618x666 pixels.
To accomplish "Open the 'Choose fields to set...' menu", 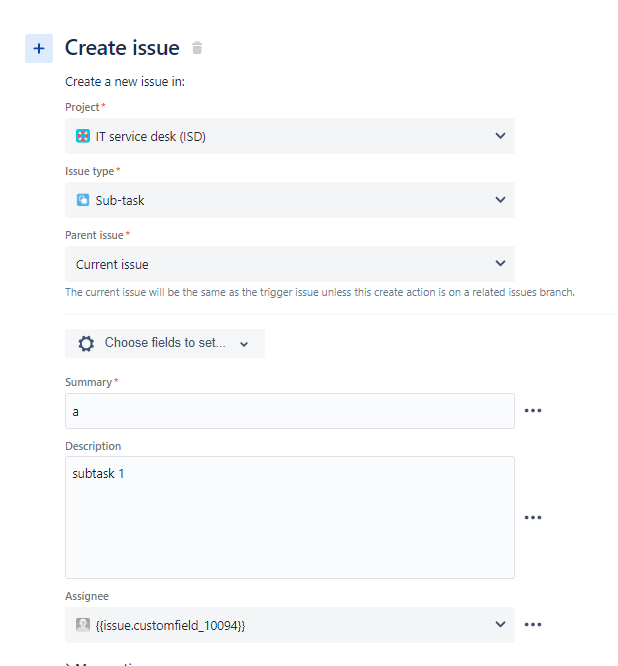I will coord(165,343).
